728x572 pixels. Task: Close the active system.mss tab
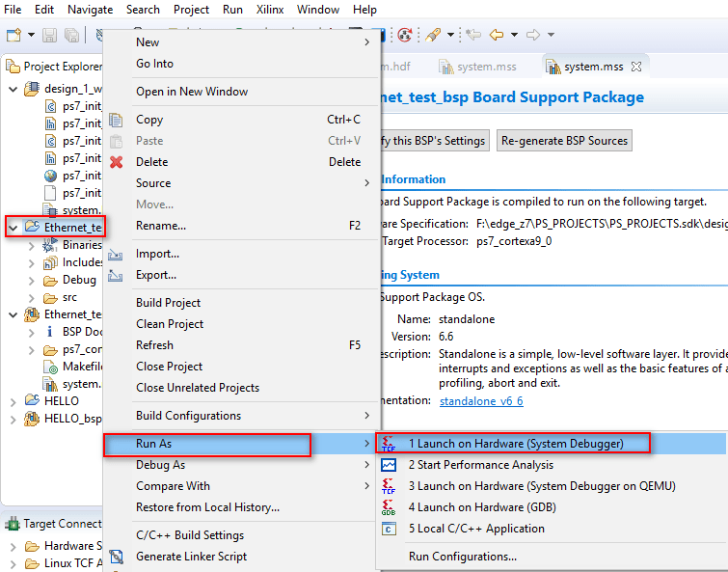click(636, 67)
